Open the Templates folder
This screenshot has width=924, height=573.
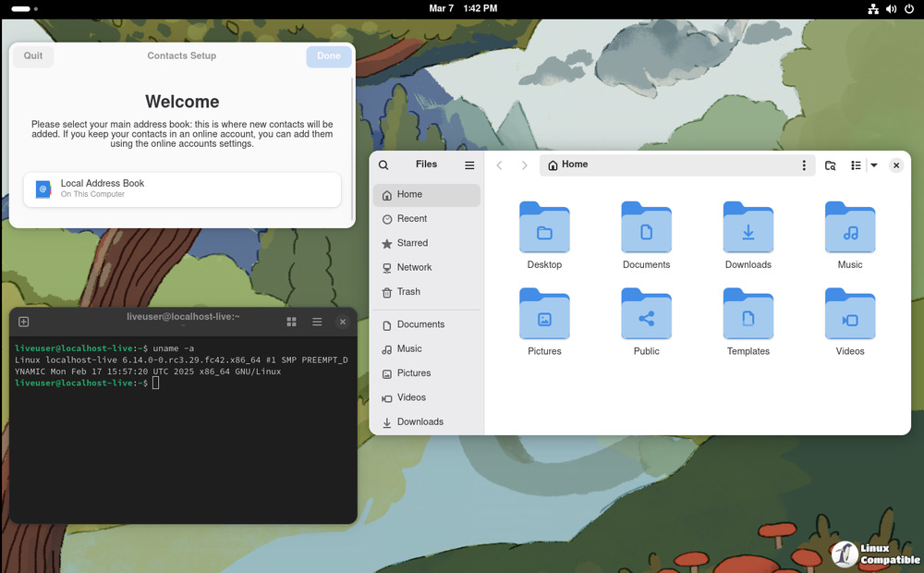coord(748,314)
